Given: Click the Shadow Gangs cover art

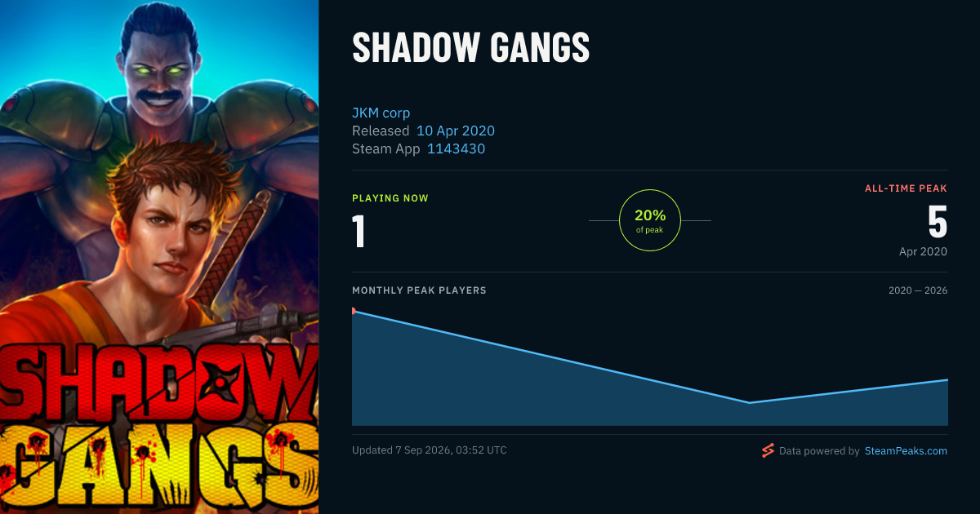Looking at the screenshot, I should click(159, 257).
